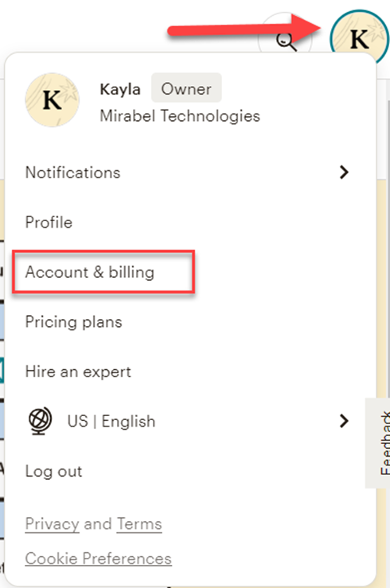
Task: Open the Terms link
Action: [x=139, y=524]
